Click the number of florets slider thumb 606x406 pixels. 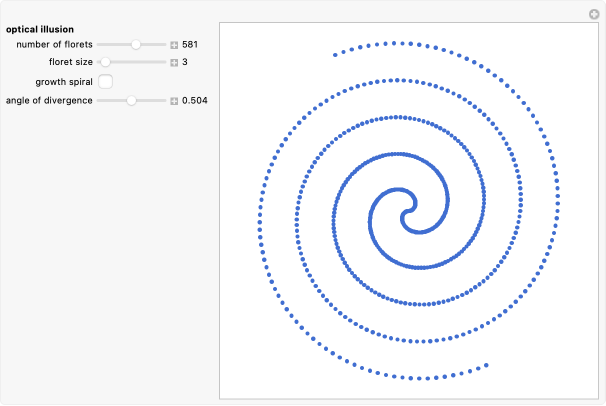[136, 45]
